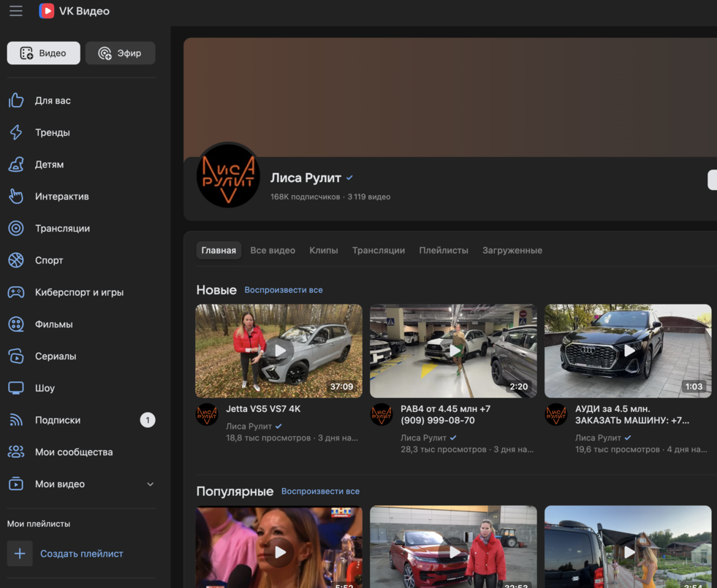Open the hamburger menu icon
The height and width of the screenshot is (588, 717).
[16, 11]
